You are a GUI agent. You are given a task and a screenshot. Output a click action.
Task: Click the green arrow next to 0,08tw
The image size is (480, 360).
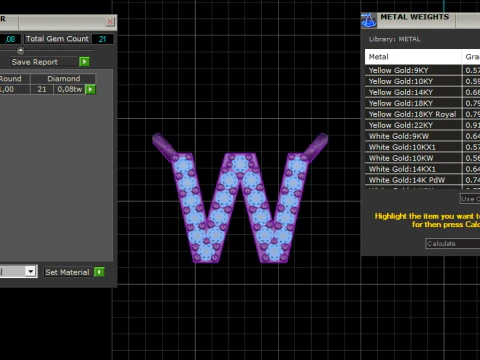[x=90, y=89]
